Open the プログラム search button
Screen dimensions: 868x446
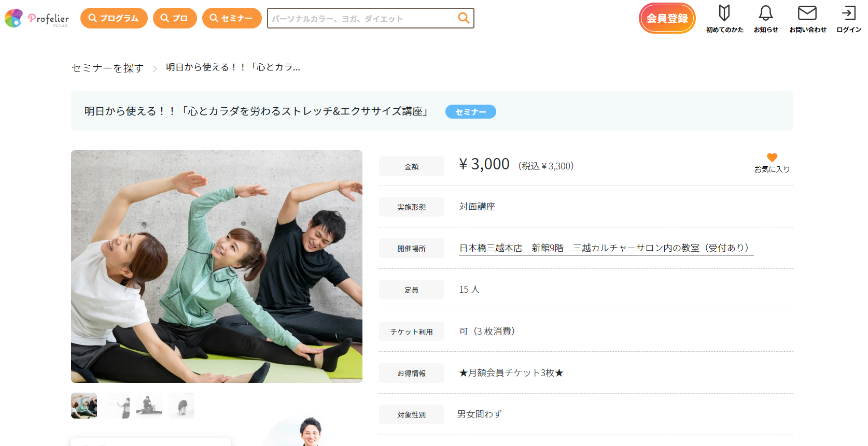(x=114, y=18)
